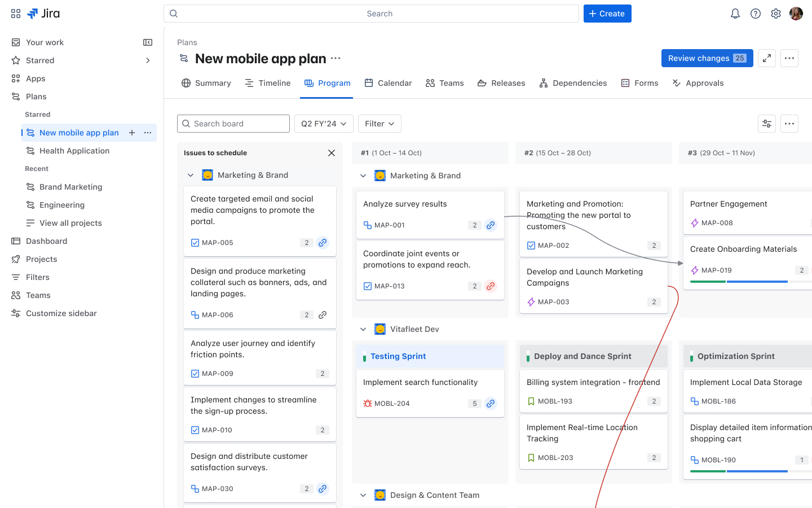The height and width of the screenshot is (508, 812).
Task: Click the link icon on MAP-005 card
Action: pos(323,243)
